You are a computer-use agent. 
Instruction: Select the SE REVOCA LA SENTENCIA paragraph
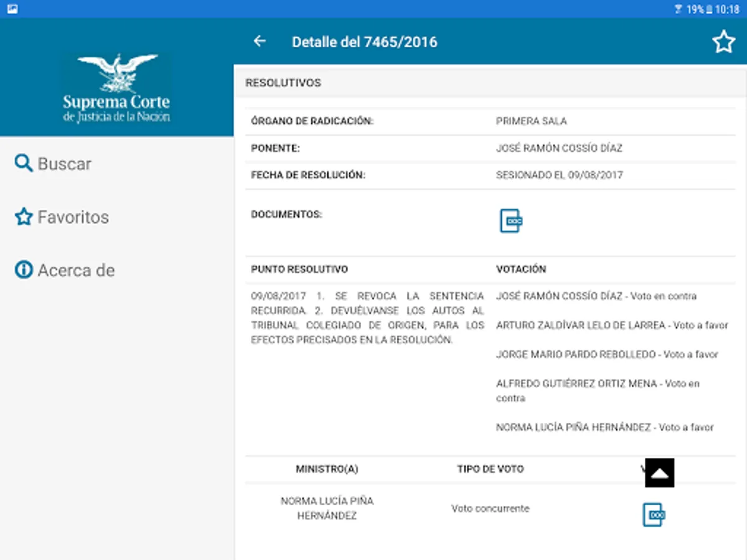[367, 318]
